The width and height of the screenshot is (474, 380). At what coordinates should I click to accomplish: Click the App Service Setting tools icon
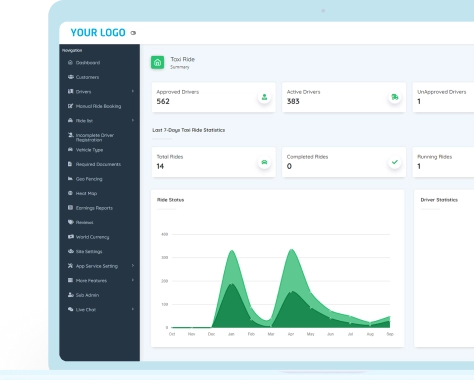click(x=70, y=266)
